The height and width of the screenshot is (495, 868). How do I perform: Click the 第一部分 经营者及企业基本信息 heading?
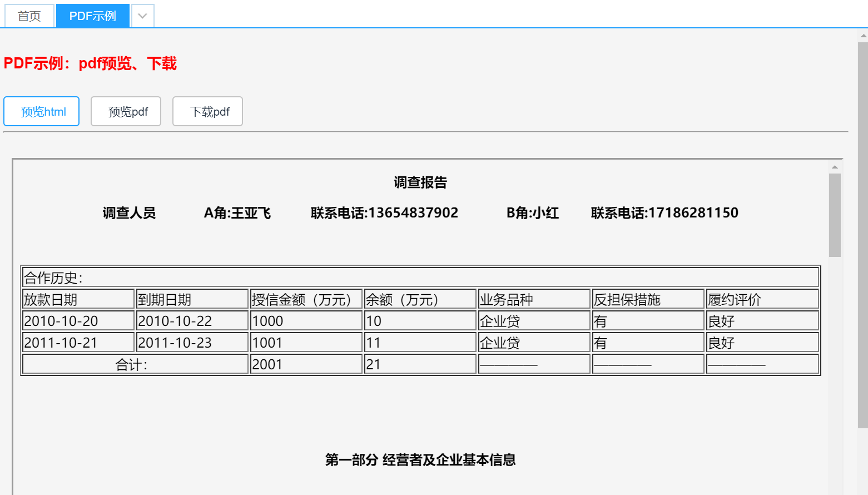click(420, 460)
